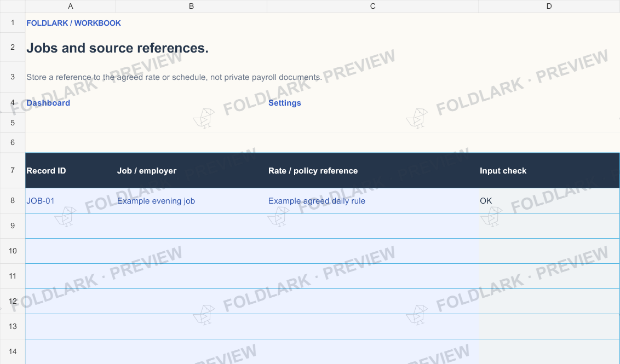Select the 'Jobs and source references.' title cell
The height and width of the screenshot is (364, 620).
[x=117, y=48]
